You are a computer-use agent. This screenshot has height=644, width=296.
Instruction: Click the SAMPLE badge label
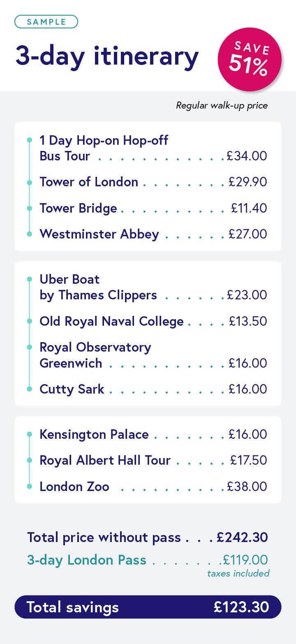click(x=46, y=21)
